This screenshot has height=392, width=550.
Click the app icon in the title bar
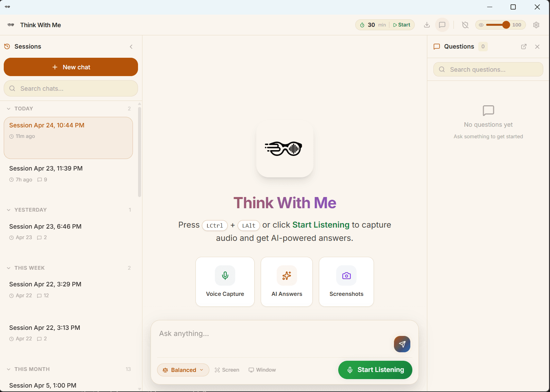tap(7, 7)
